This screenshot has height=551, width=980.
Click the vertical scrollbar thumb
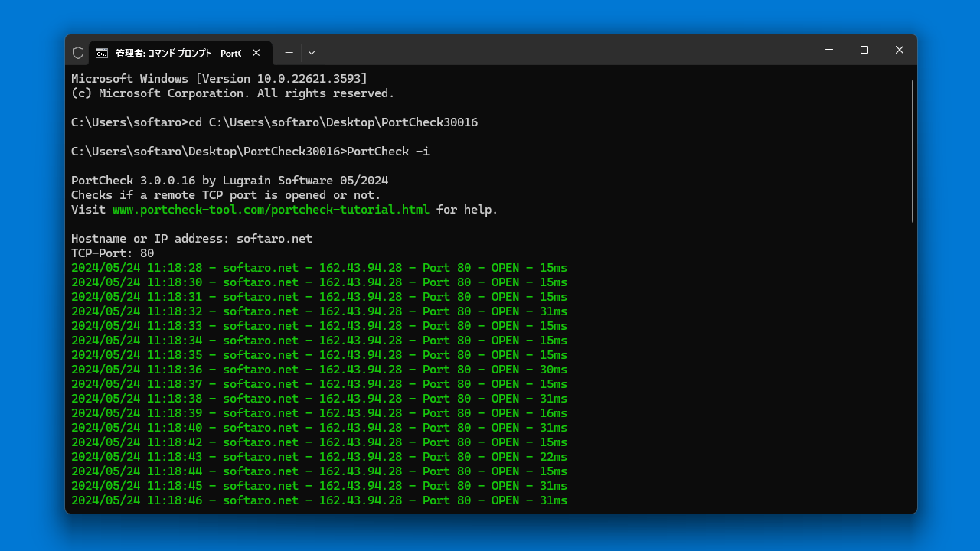(912, 151)
